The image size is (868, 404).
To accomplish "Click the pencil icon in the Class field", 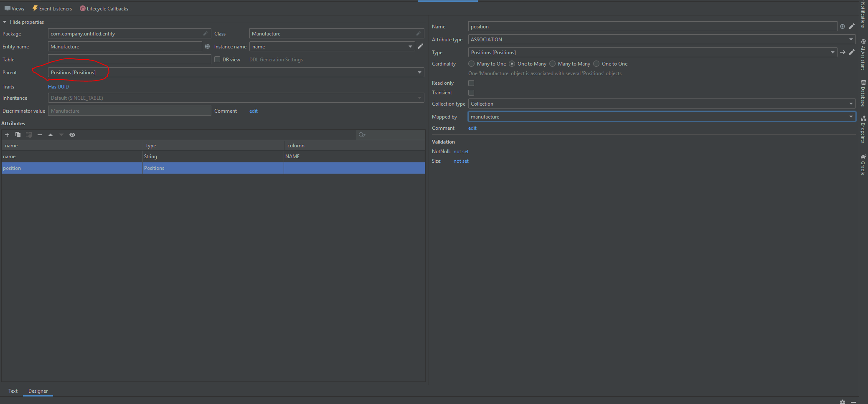I will pos(419,33).
